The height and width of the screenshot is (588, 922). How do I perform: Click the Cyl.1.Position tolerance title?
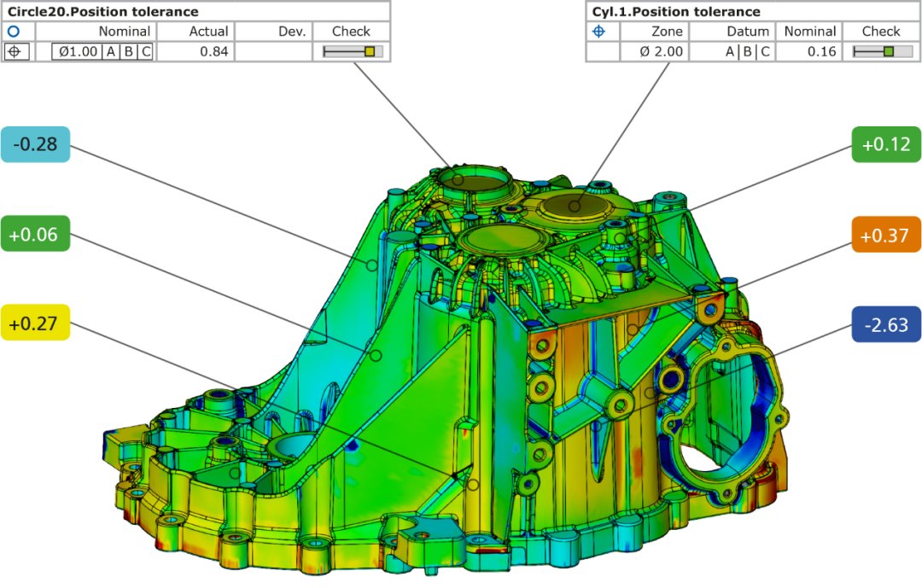pyautogui.click(x=676, y=11)
